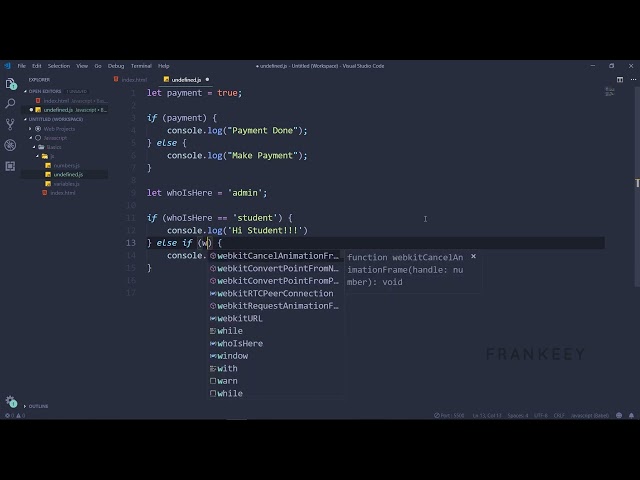Close the suggestion documentation popup
The image size is (640, 480).
[473, 256]
